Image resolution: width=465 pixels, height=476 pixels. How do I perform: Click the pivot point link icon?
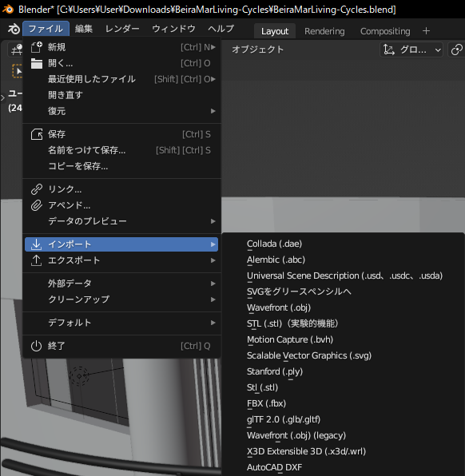(x=456, y=50)
